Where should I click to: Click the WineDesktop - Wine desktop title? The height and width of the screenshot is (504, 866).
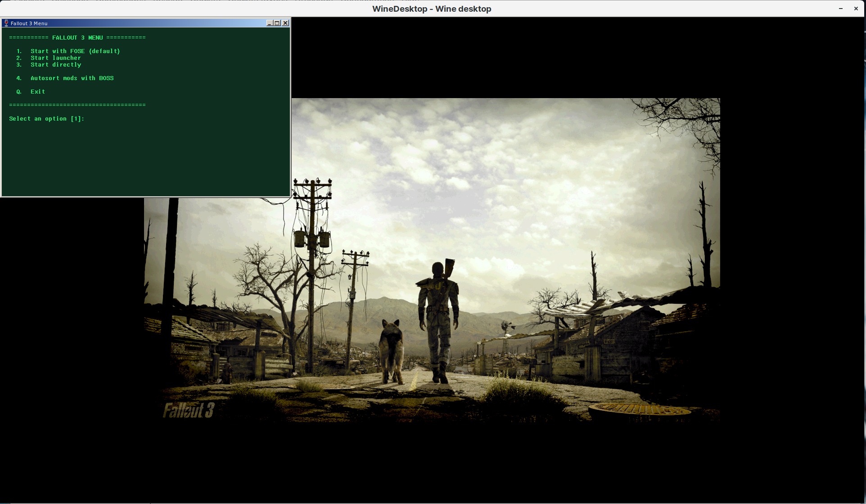click(432, 9)
